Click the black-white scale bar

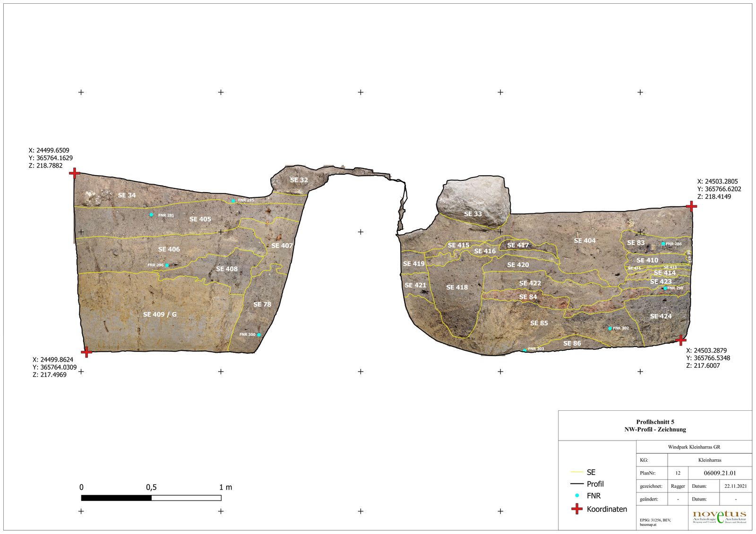pyautogui.click(x=151, y=498)
